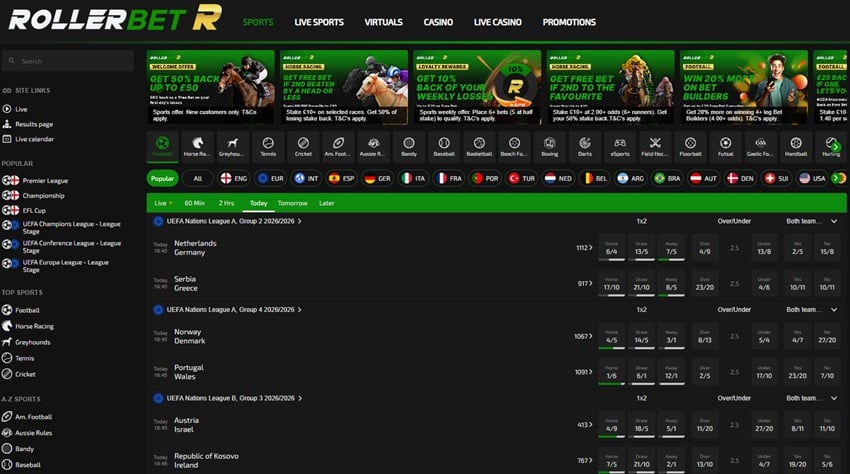Collapse the Nations League B Group 3 section
Viewport: 850px width, 474px height.
tap(834, 398)
